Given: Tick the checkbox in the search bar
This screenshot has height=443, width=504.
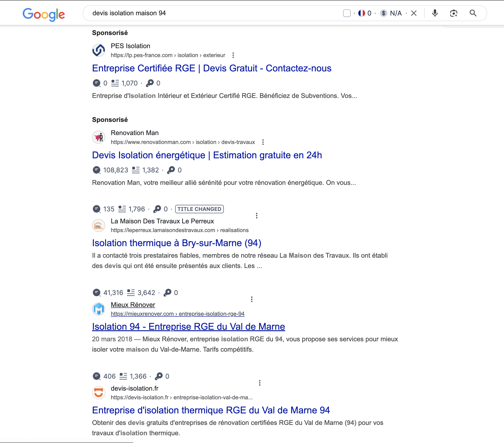Looking at the screenshot, I should pyautogui.click(x=347, y=13).
